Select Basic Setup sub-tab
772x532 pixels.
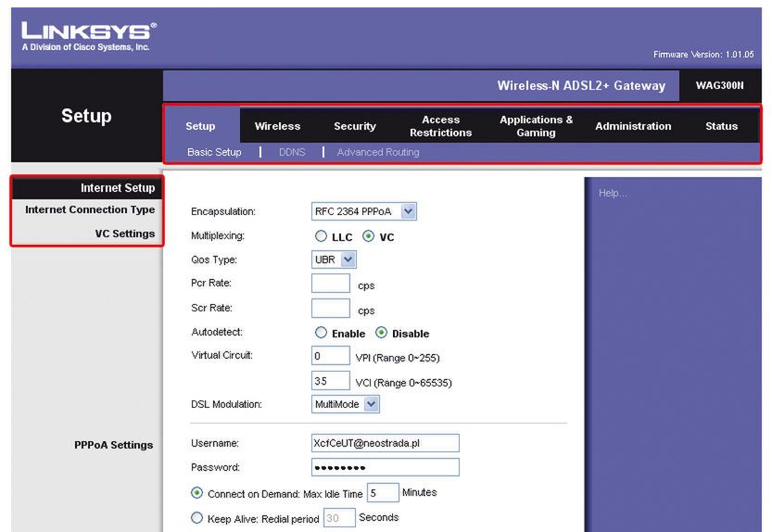[x=214, y=152]
